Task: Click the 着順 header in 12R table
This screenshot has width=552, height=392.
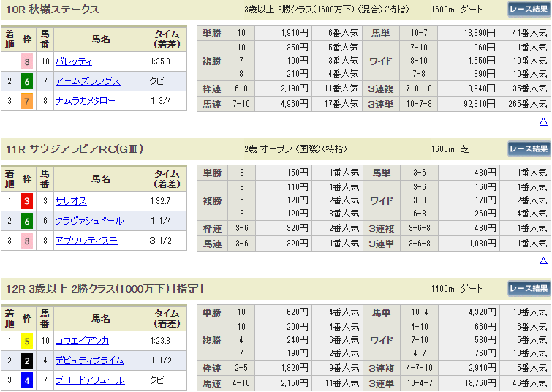Action: click(10, 318)
